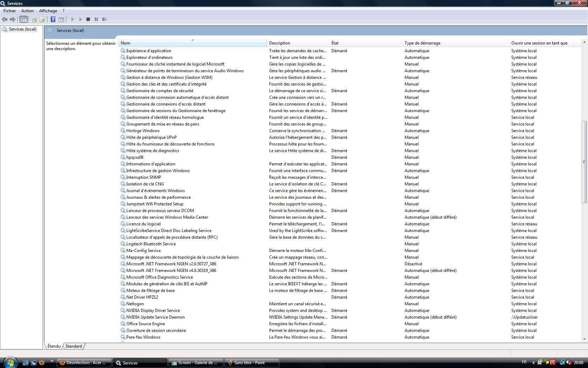Image resolution: width=588 pixels, height=368 pixels.
Task: Click the Restart service icon
Action: tap(104, 19)
